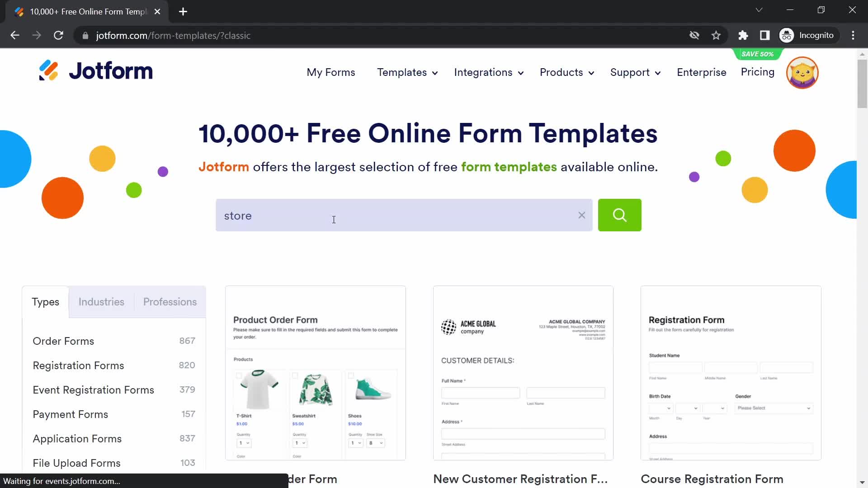Image resolution: width=868 pixels, height=488 pixels.
Task: Click the clear search field X icon
Action: [x=582, y=215]
